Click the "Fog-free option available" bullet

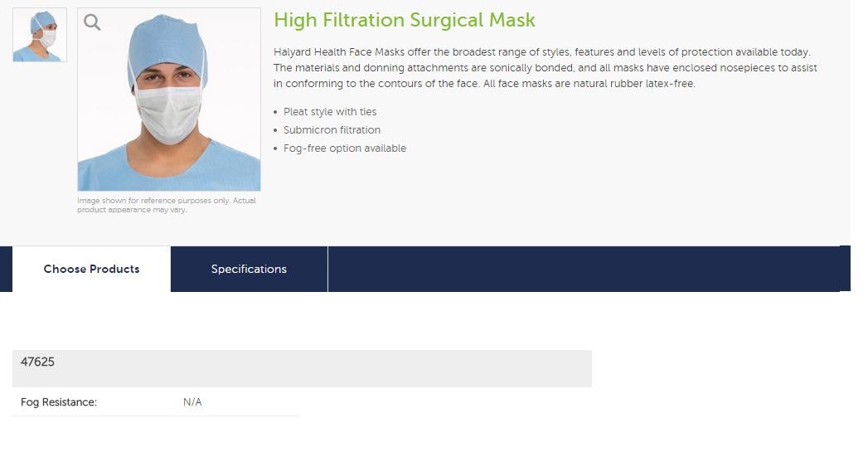point(345,148)
